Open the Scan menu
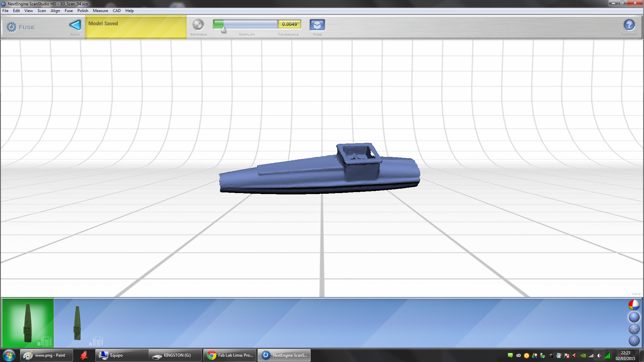 pyautogui.click(x=42, y=11)
